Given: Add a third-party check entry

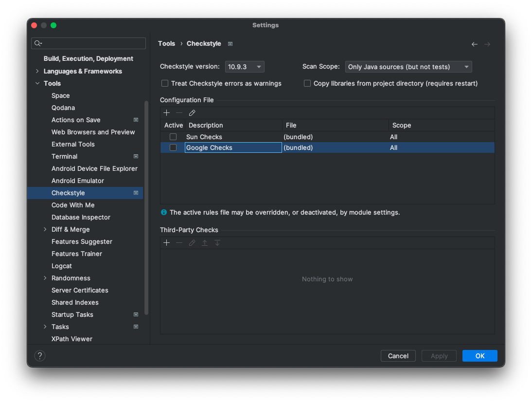Looking at the screenshot, I should [167, 243].
